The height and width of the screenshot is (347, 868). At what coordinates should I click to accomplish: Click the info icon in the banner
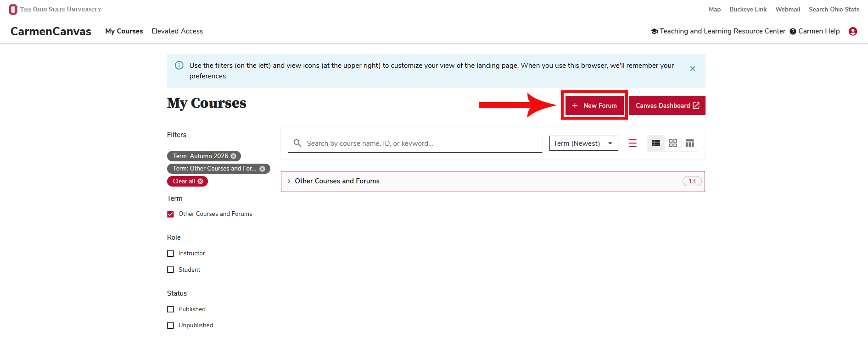179,66
